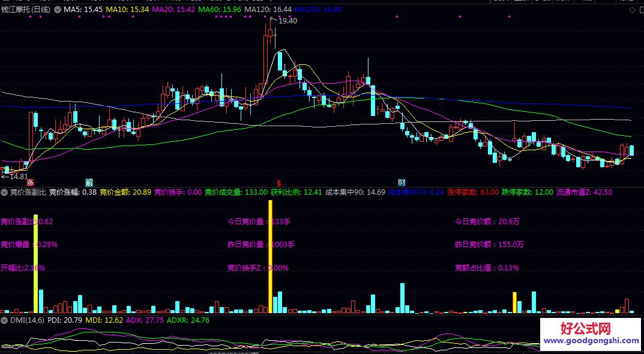This screenshot has height=354, width=644.
Task: Click the 竞价换手: 0.00 header value
Action: point(178,192)
